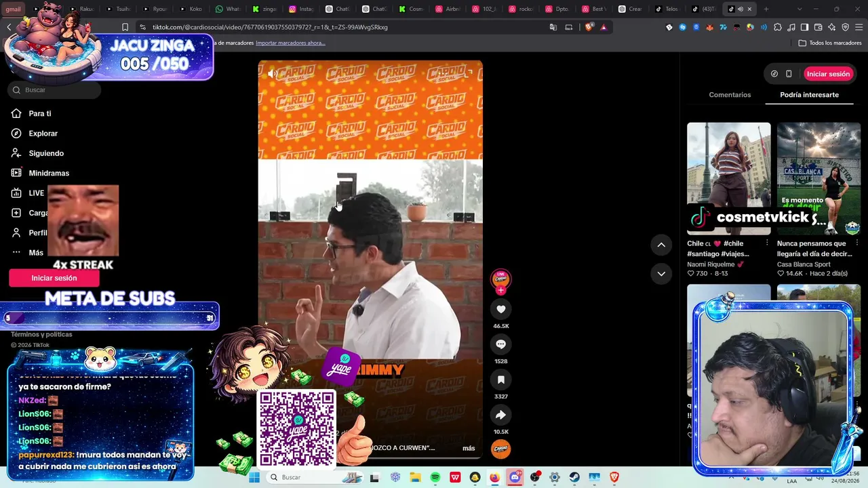Open the Windows Start menu
Viewport: 868px width, 488px height.
254,477
